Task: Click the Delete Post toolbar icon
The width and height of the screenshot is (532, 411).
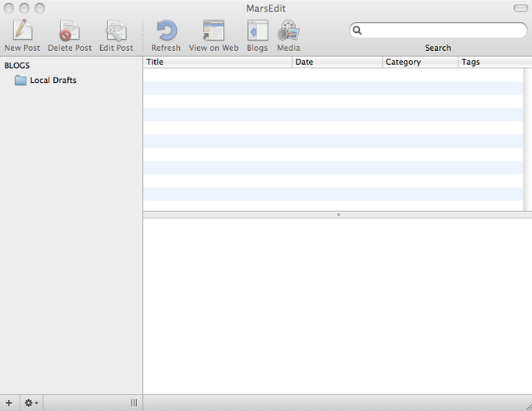Action: tap(70, 30)
